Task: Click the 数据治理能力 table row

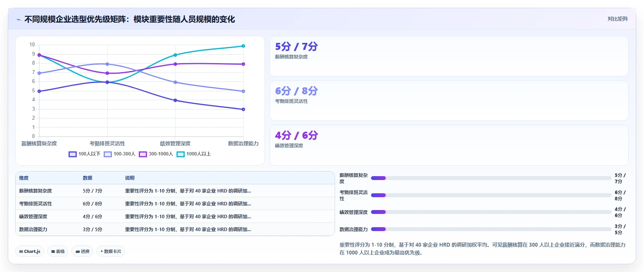Action: tap(175, 229)
